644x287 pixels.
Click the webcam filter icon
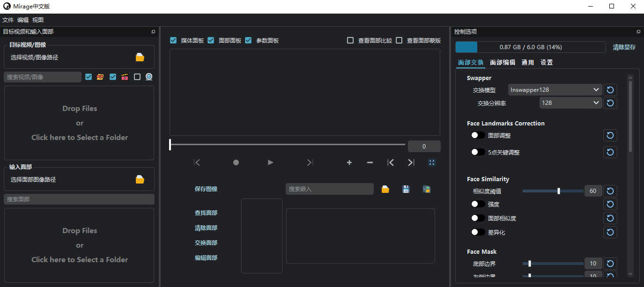tap(149, 77)
